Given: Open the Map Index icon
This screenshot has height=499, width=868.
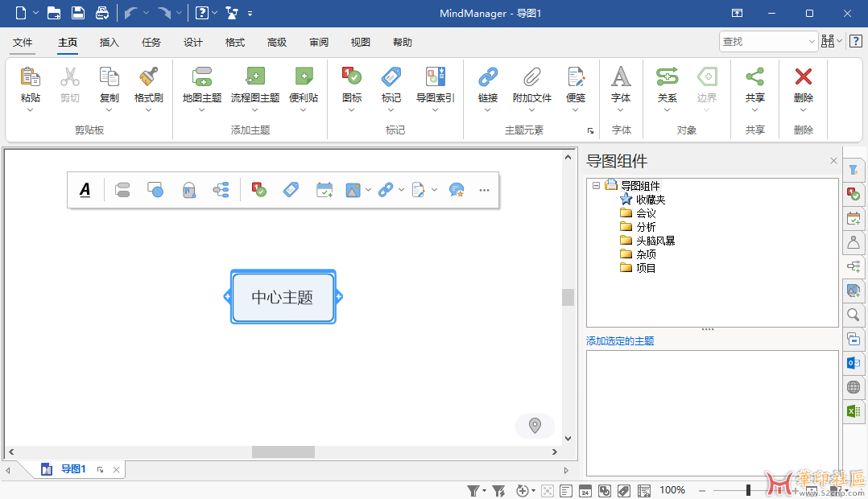Looking at the screenshot, I should (435, 86).
